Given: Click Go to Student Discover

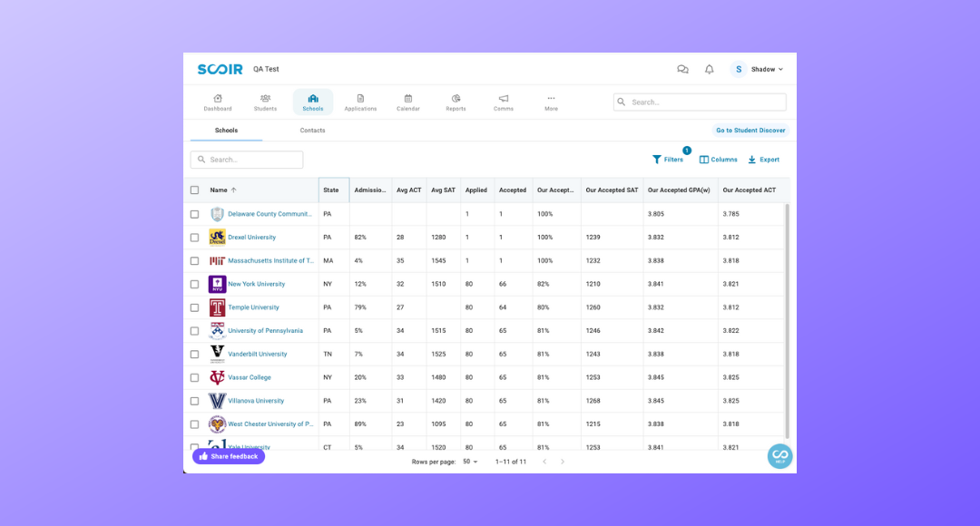Looking at the screenshot, I should [750, 131].
